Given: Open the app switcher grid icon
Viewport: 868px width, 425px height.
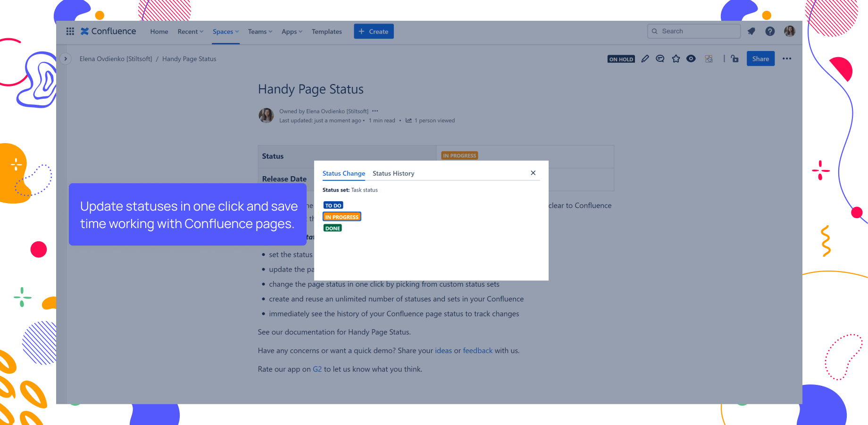Looking at the screenshot, I should [70, 31].
